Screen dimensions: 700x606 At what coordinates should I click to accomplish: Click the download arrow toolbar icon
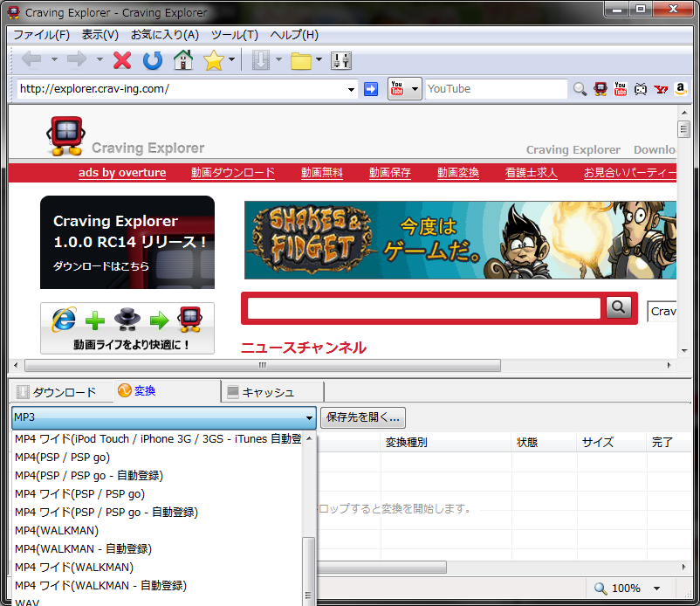(x=261, y=60)
